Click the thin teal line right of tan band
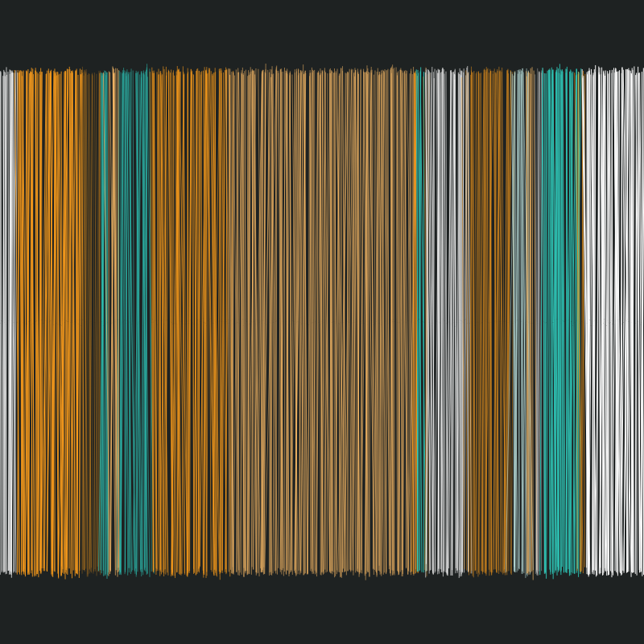This screenshot has height=644, width=644. [420, 322]
